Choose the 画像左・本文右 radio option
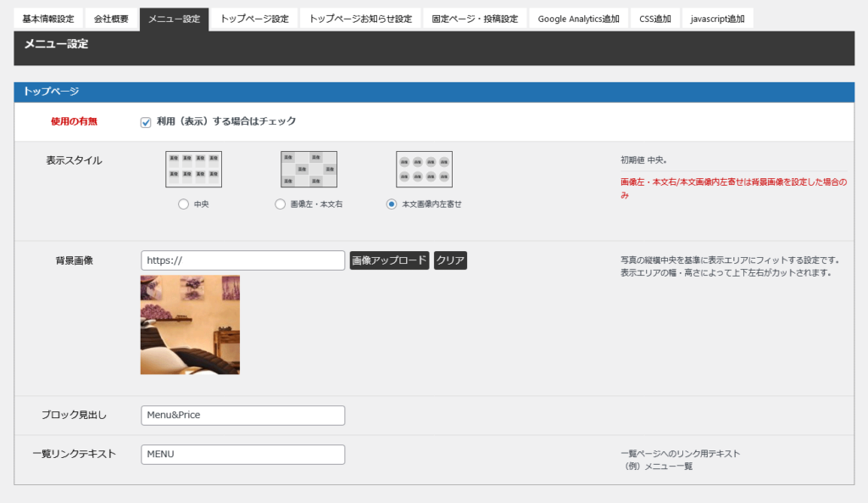This screenshot has height=503, width=868. (281, 204)
